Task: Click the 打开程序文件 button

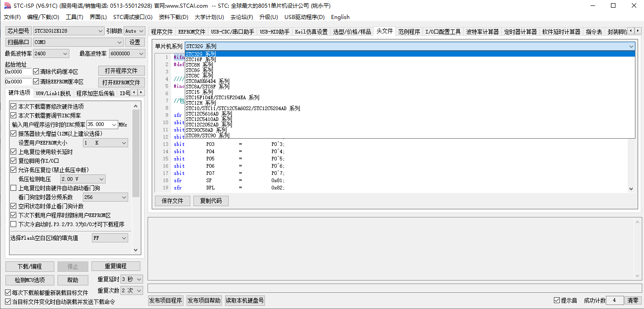Action: pos(121,71)
